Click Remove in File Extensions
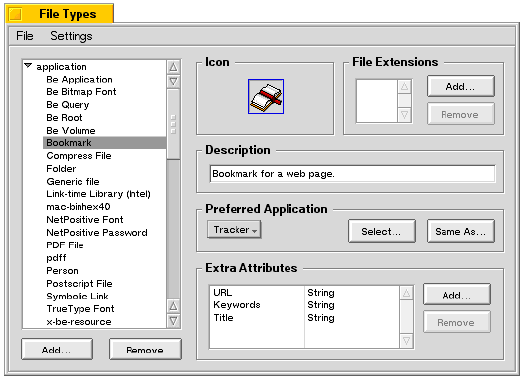Screen dimensions: 524x380 click(x=461, y=114)
